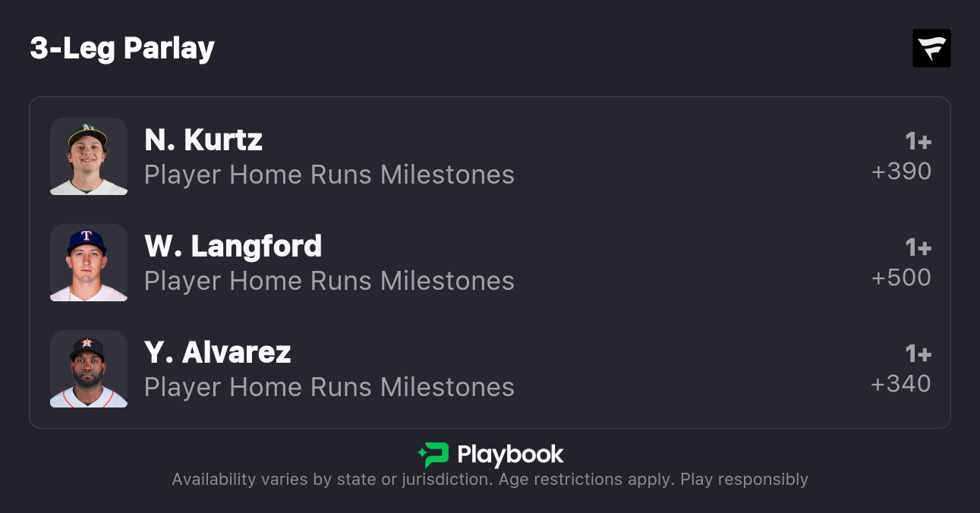This screenshot has width=980, height=513.
Task: Click Kurtz's 1+ milestone label
Action: pyautogui.click(x=918, y=141)
